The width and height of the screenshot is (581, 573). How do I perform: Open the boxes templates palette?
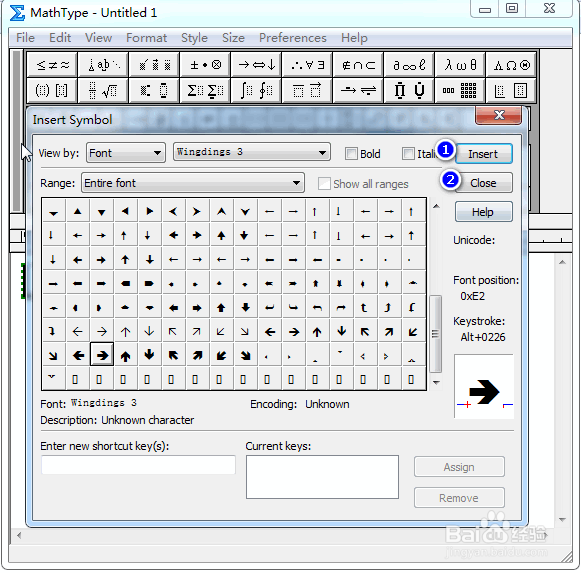[511, 90]
